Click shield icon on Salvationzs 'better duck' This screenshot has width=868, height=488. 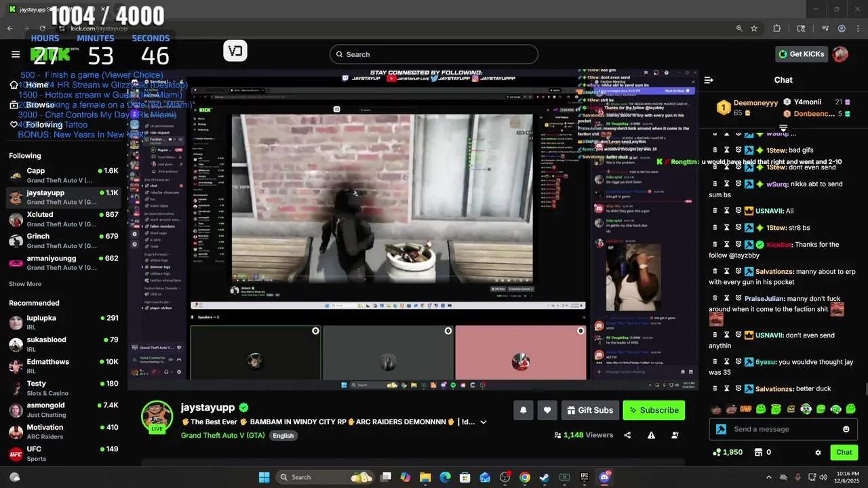tap(738, 388)
